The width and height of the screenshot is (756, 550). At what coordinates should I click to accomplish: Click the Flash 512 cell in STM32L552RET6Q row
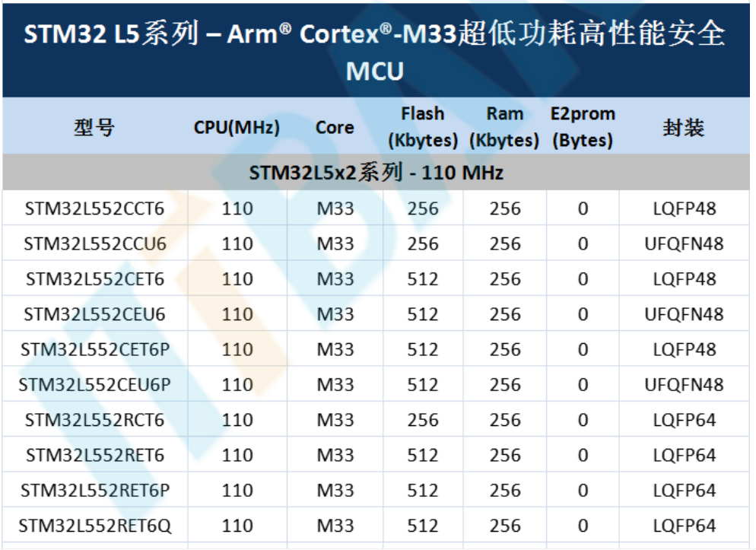(x=423, y=526)
